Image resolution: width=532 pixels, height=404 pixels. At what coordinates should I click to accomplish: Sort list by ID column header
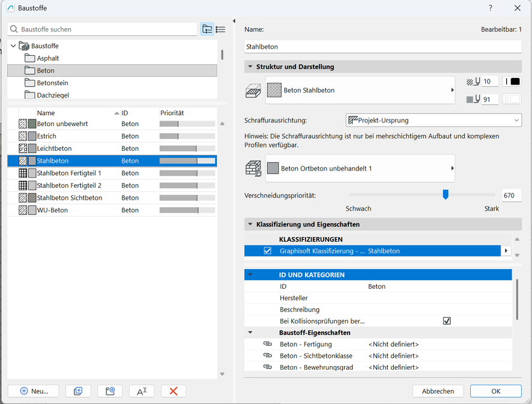139,113
